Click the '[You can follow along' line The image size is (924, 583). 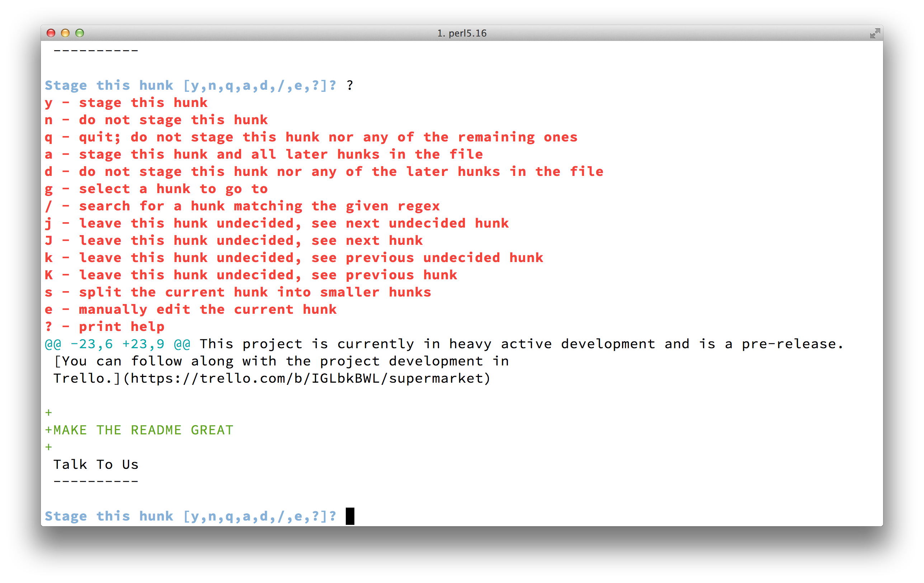281,361
